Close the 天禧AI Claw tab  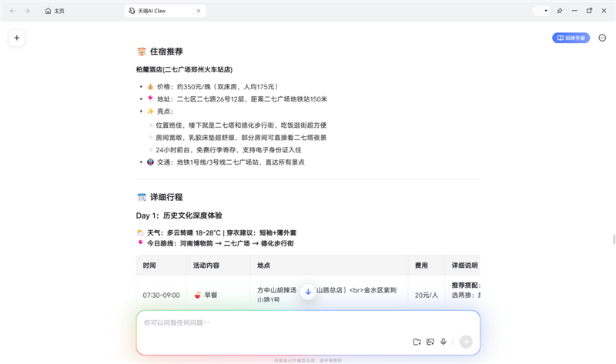(199, 11)
